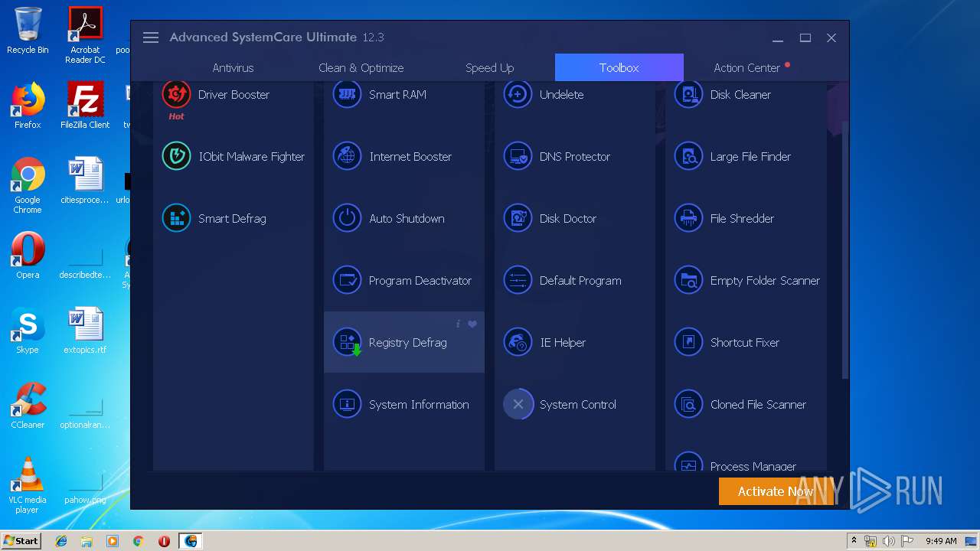Open the Large File Finder icon
This screenshot has width=980, height=551.
tap(688, 156)
